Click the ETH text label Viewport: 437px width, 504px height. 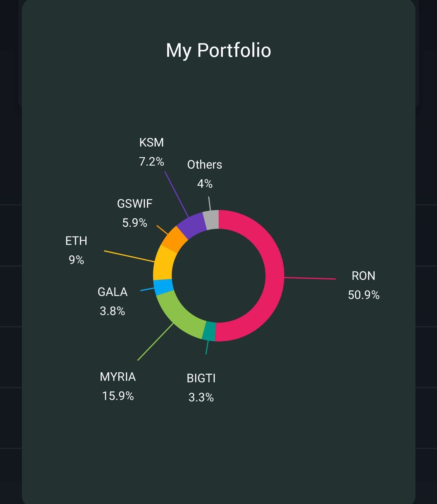click(x=76, y=241)
